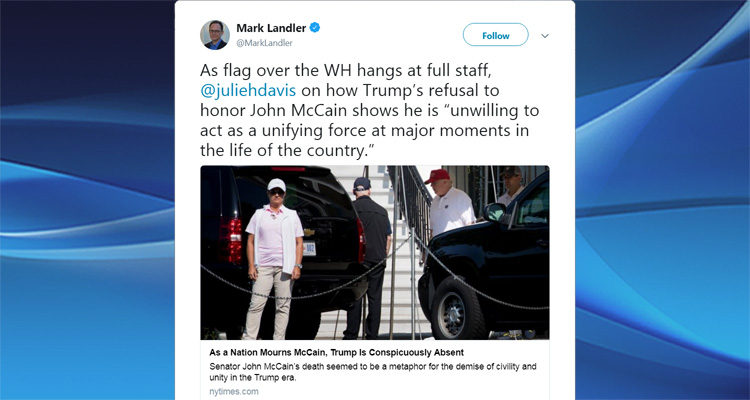Open the article preview photo
The height and width of the screenshot is (400, 750).
[375, 253]
